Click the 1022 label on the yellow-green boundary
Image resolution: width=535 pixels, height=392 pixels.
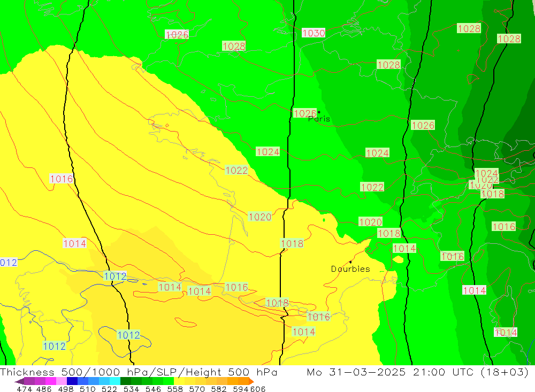tap(236, 170)
